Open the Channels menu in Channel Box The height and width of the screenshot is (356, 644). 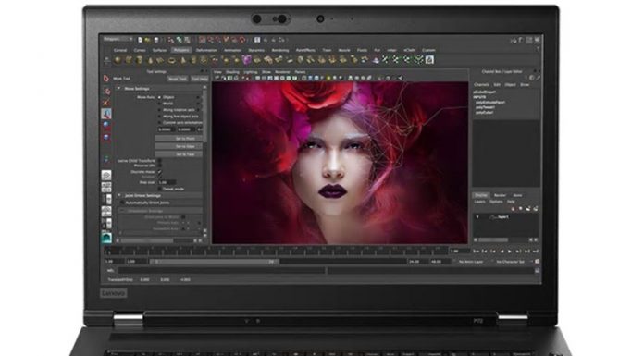pos(482,84)
